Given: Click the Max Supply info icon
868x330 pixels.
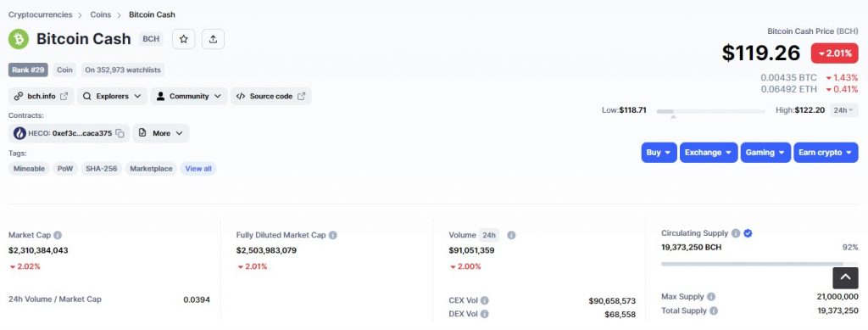Looking at the screenshot, I should coord(711,297).
